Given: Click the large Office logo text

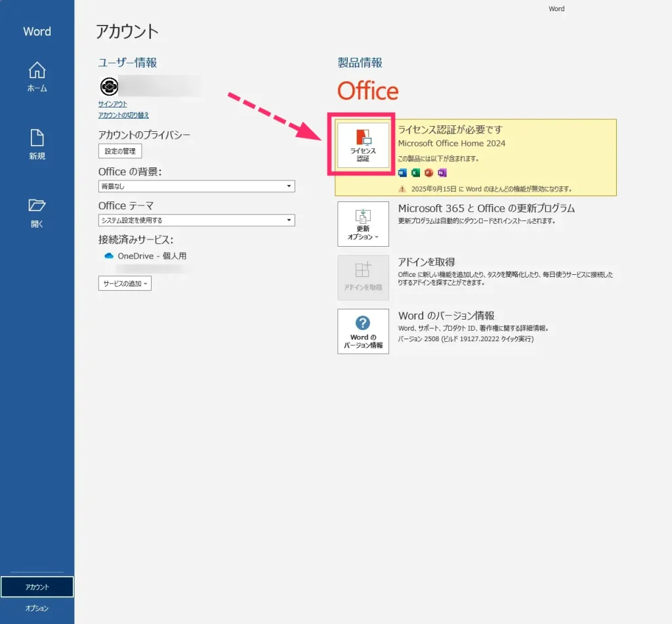Looking at the screenshot, I should (367, 91).
